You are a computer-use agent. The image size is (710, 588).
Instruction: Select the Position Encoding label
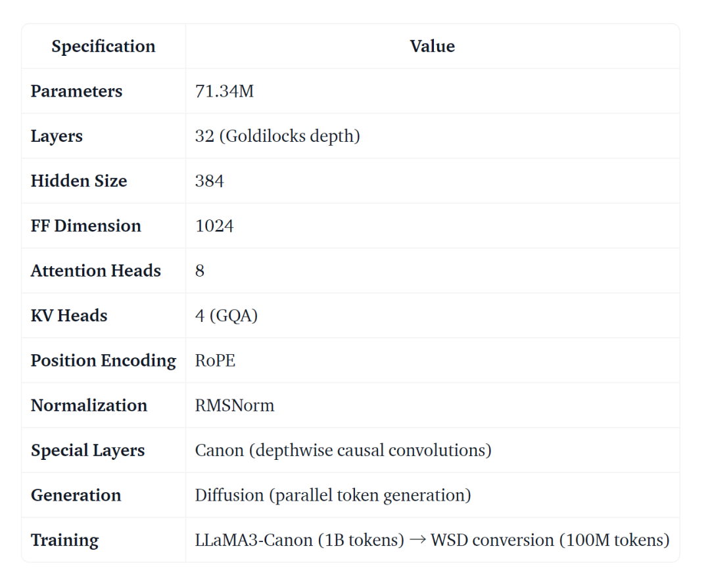pyautogui.click(x=103, y=361)
